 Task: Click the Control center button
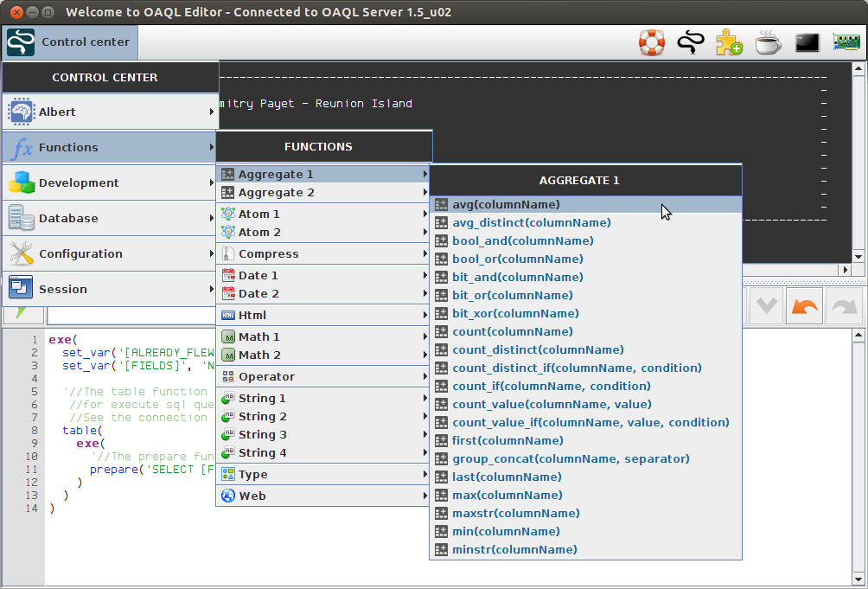[70, 42]
